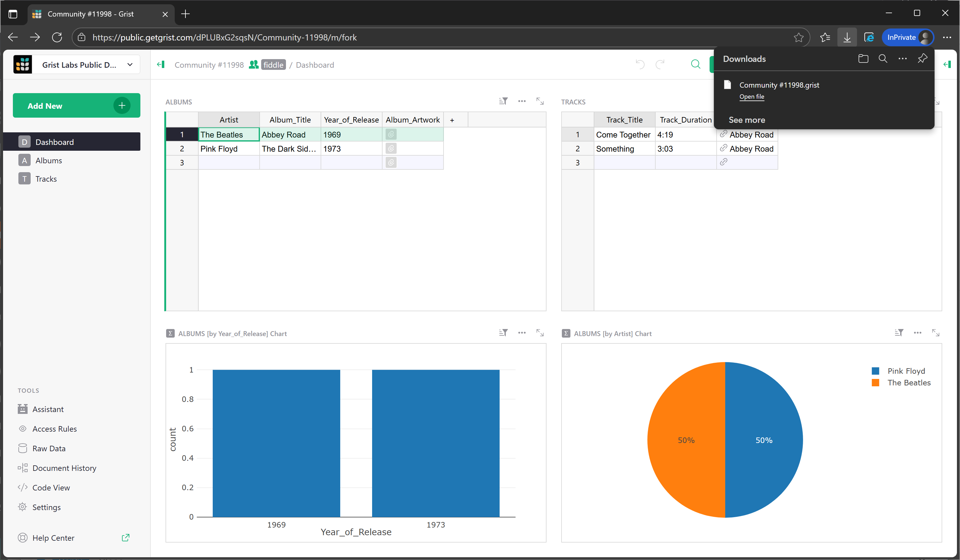Image resolution: width=960 pixels, height=560 pixels.
Task: Open Document History in tools
Action: point(64,468)
